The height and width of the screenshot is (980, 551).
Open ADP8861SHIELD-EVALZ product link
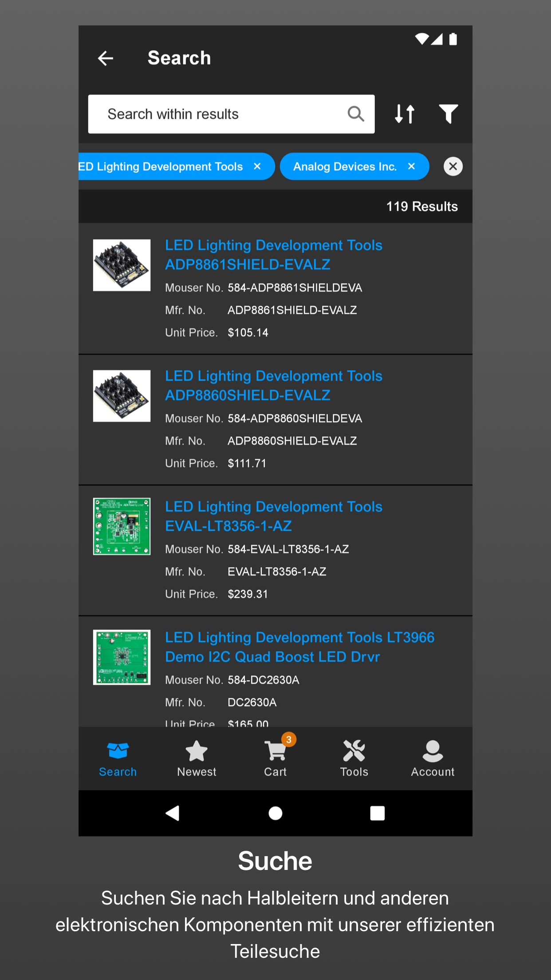click(x=274, y=255)
